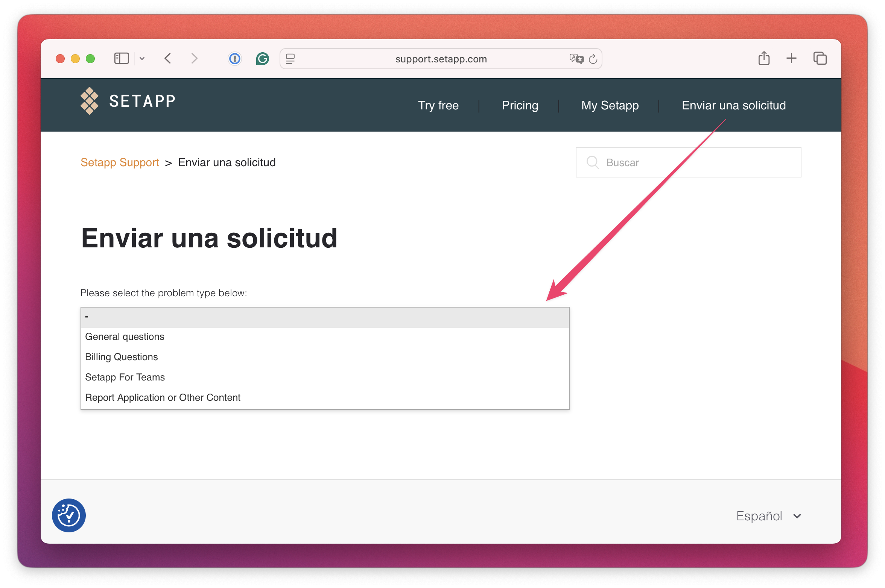Select the blank dash option
The width and height of the screenshot is (885, 588).
tap(325, 317)
